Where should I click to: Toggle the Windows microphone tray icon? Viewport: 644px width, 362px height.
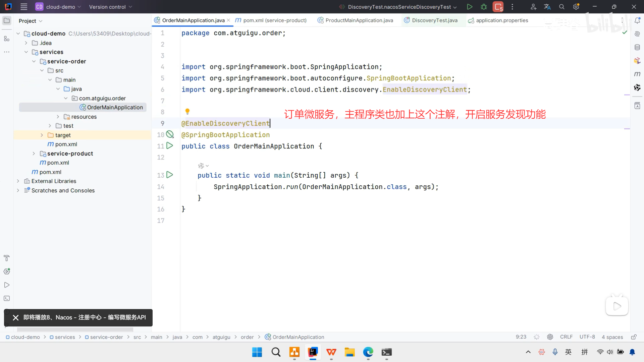pos(555,352)
